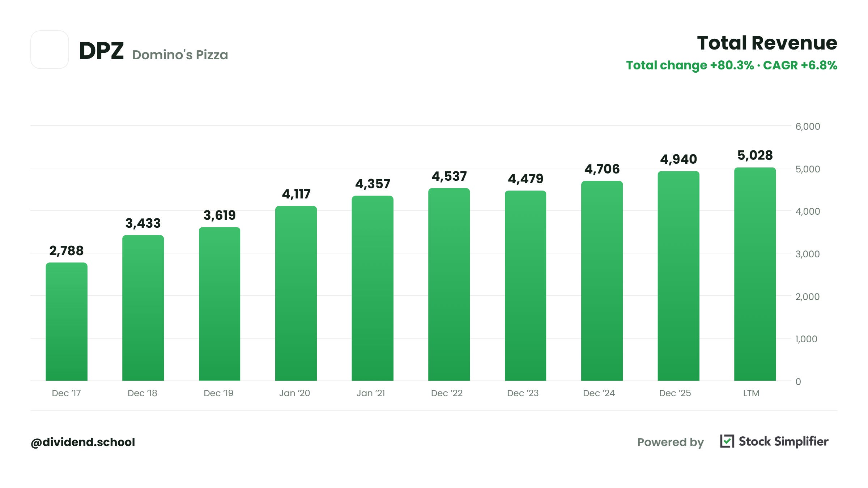Click the DPZ ticker symbol

click(101, 50)
